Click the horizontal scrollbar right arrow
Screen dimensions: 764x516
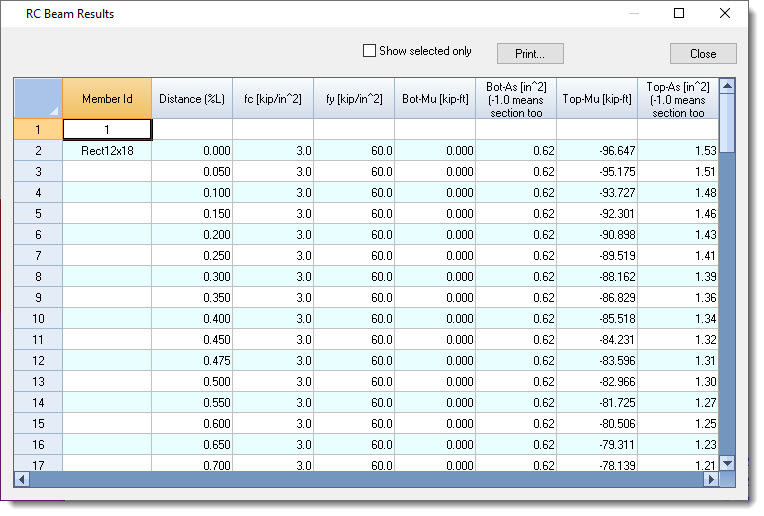tap(711, 480)
